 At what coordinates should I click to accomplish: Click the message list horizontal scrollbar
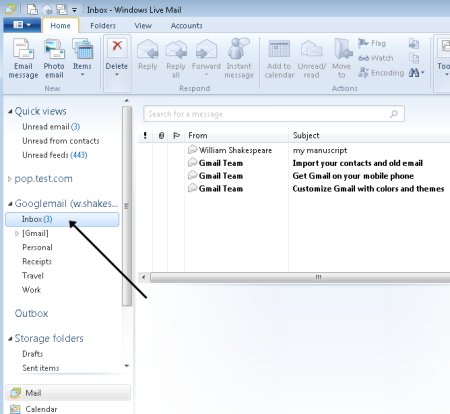coord(300,277)
